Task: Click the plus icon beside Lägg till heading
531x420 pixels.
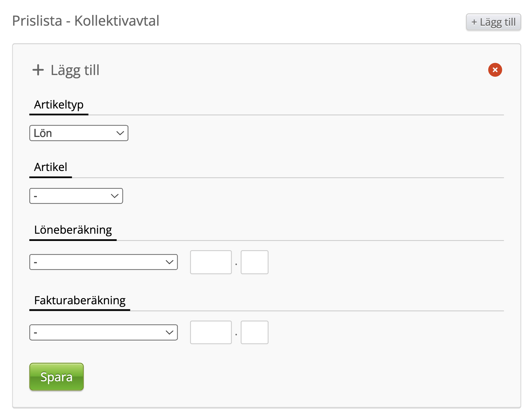Action: [38, 70]
